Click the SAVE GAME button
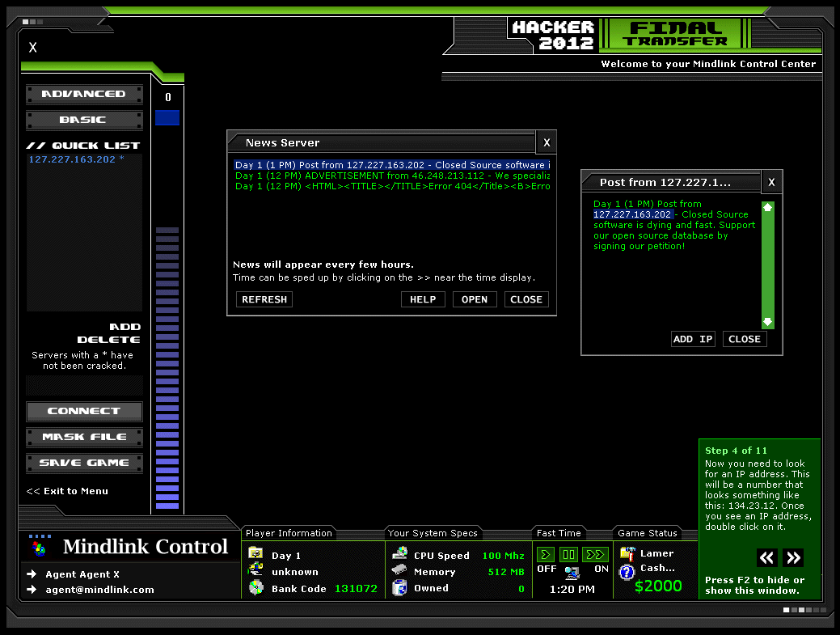 [84, 463]
